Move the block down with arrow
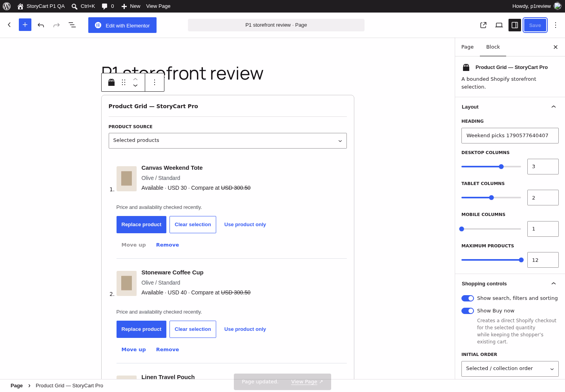The image size is (565, 392). tap(135, 85)
